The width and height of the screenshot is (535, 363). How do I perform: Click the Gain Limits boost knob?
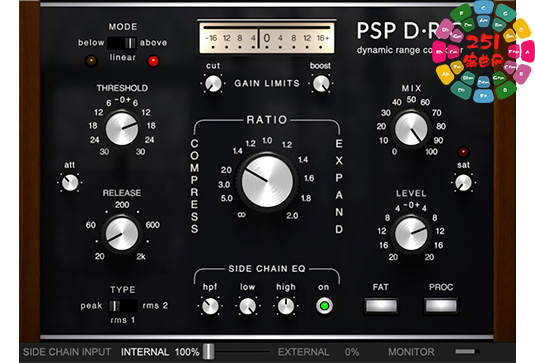tap(321, 84)
